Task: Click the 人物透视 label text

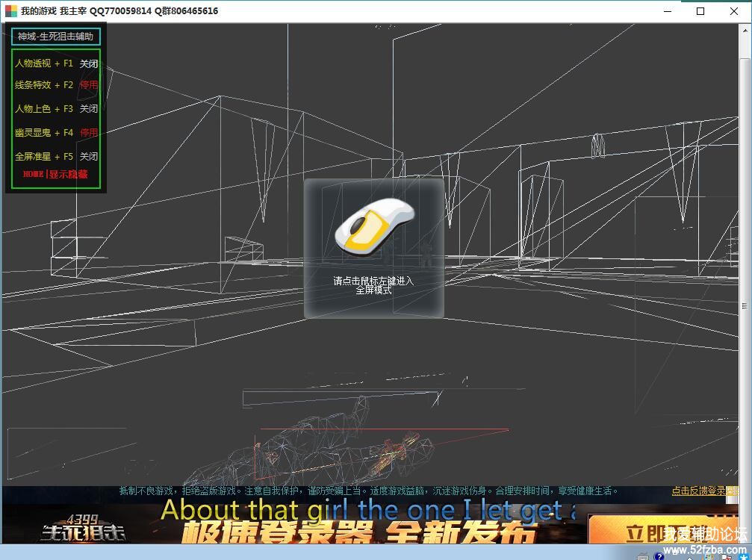Action: pyautogui.click(x=33, y=63)
